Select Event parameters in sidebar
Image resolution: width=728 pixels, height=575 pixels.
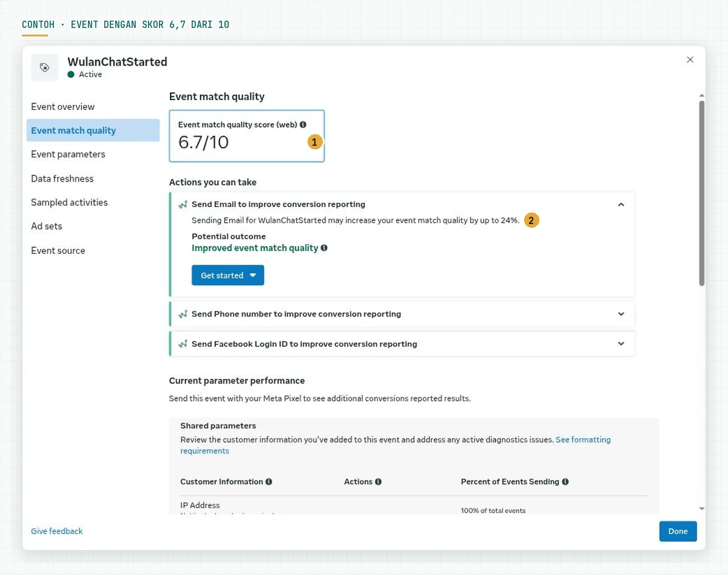click(x=68, y=154)
